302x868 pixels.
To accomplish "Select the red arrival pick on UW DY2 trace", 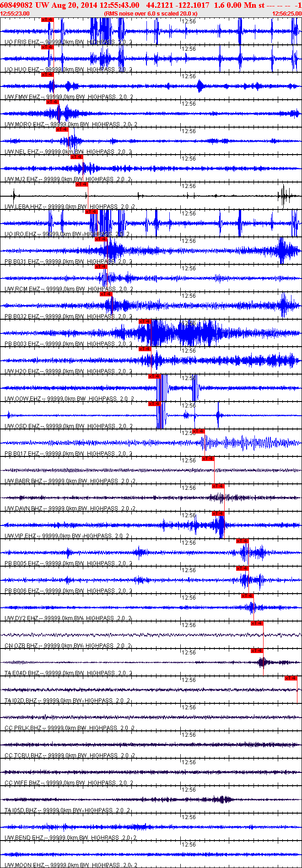I will pos(248,596).
